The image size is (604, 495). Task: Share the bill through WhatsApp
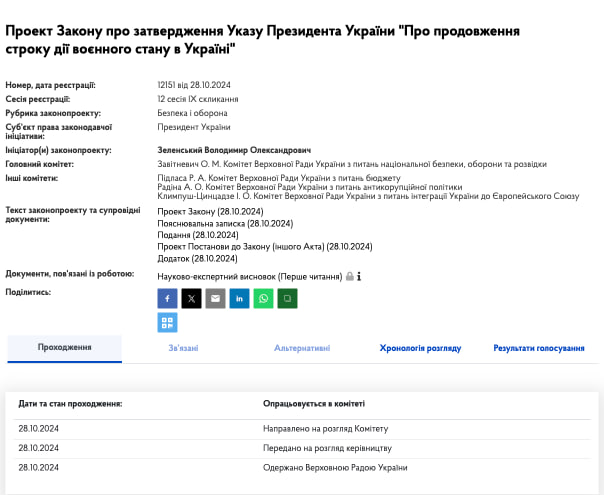tap(263, 298)
